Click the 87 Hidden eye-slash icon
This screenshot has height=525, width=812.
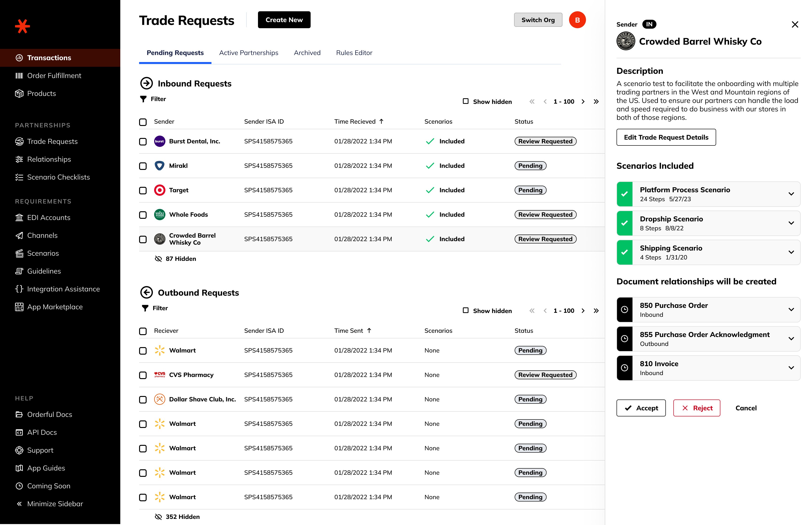[158, 259]
